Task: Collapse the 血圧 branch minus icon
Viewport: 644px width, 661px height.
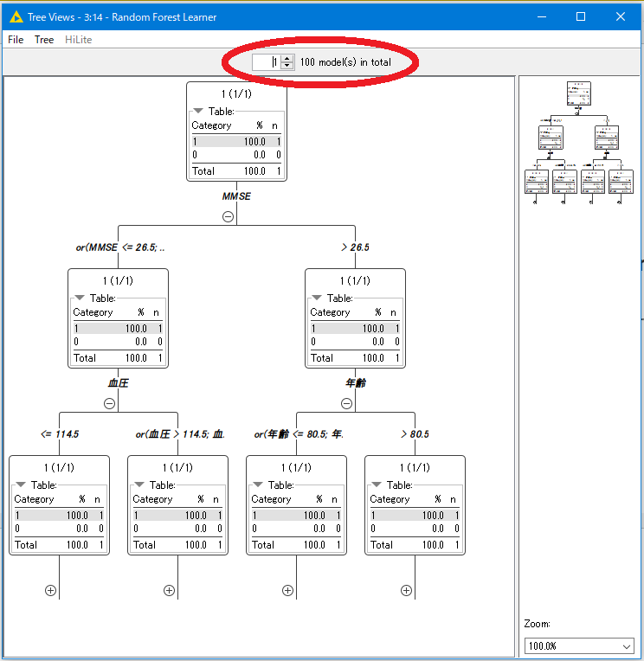Action: [109, 403]
